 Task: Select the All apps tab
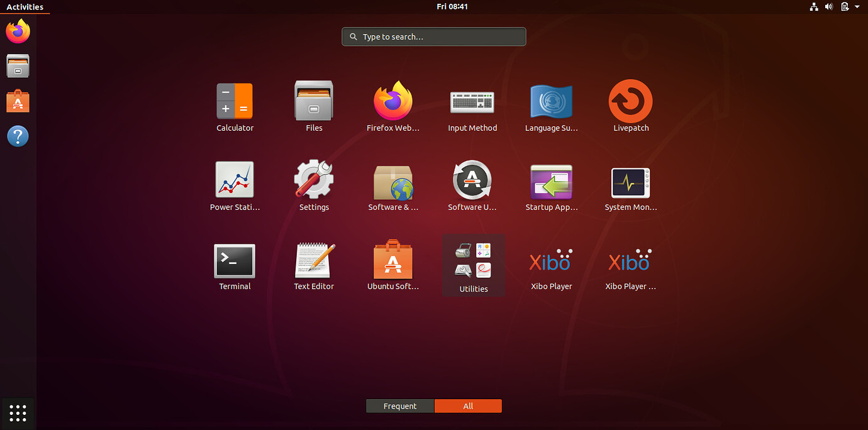point(468,406)
